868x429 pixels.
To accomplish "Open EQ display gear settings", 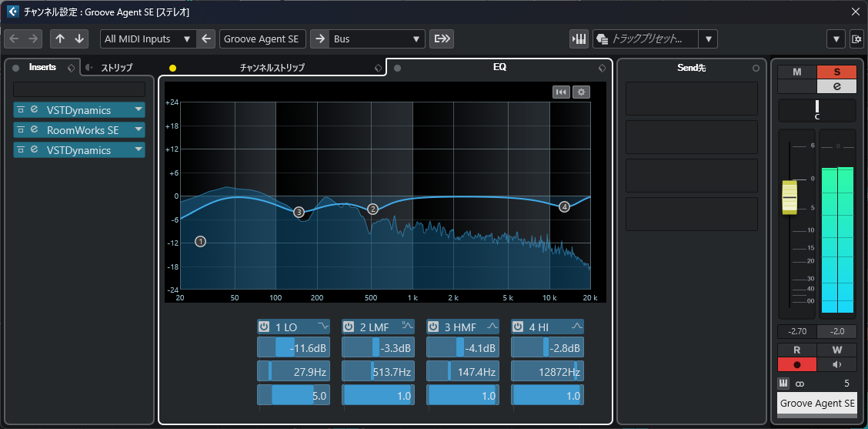I will (x=581, y=92).
